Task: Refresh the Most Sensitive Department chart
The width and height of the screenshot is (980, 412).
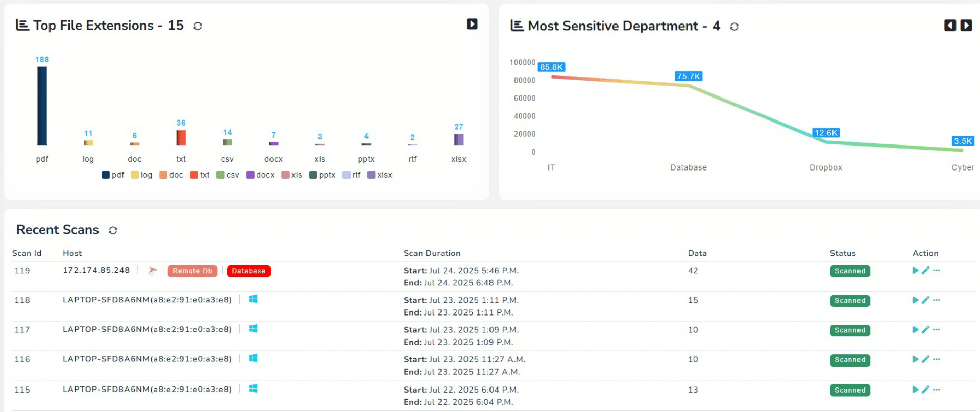Action: (x=734, y=27)
